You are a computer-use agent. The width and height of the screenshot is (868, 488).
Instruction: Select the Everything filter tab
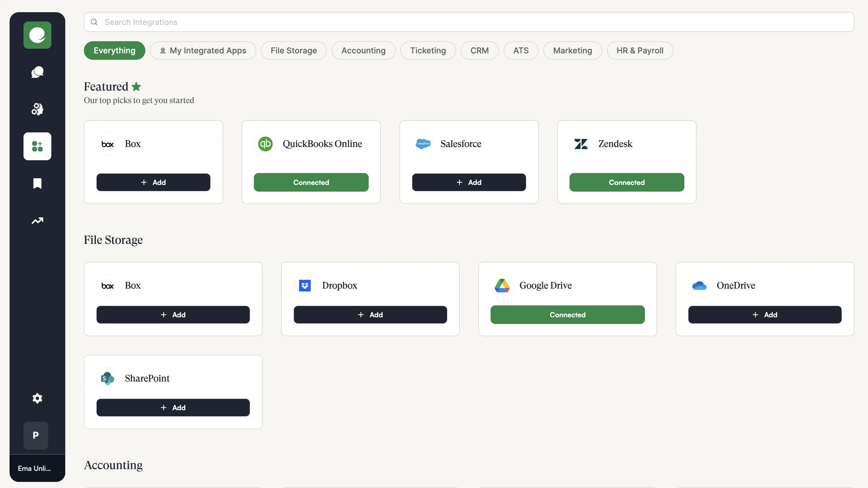pyautogui.click(x=115, y=51)
